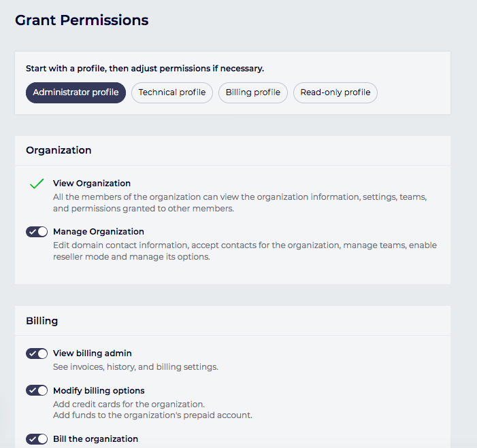Toggle the Bill the organization switch
The width and height of the screenshot is (477, 448).
37,439
